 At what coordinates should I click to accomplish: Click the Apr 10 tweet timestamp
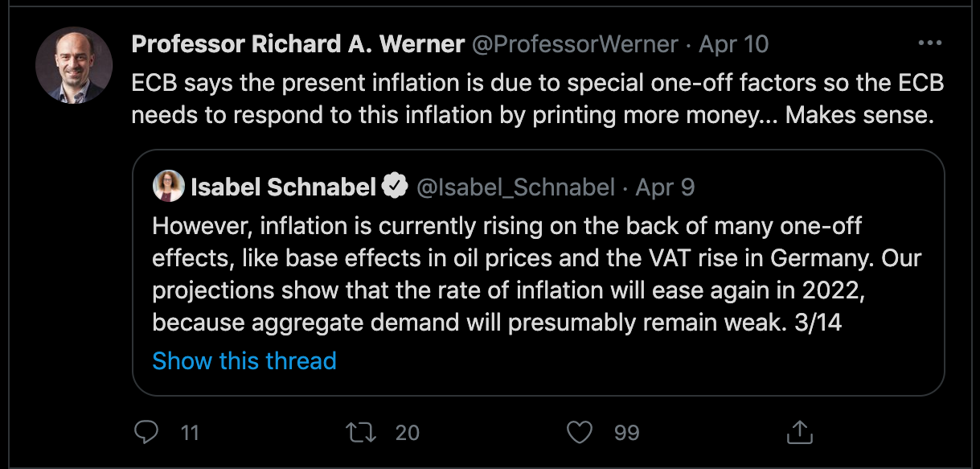pos(734,43)
